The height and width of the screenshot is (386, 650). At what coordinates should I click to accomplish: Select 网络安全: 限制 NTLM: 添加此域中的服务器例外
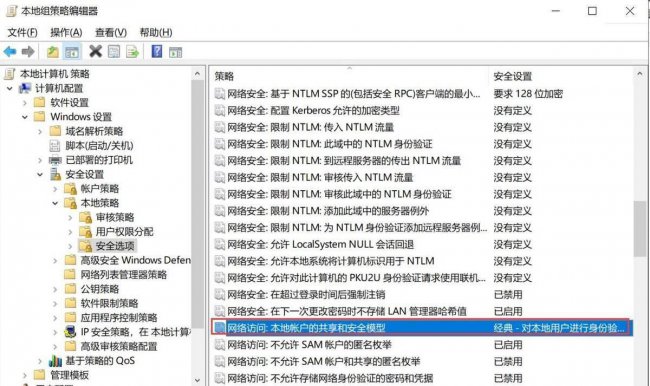[x=328, y=211]
